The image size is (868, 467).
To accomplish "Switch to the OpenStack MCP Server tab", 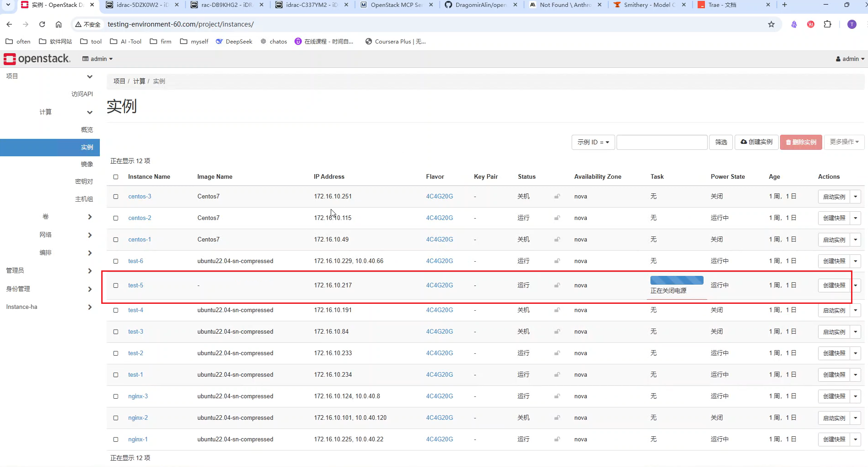I will coord(396,5).
